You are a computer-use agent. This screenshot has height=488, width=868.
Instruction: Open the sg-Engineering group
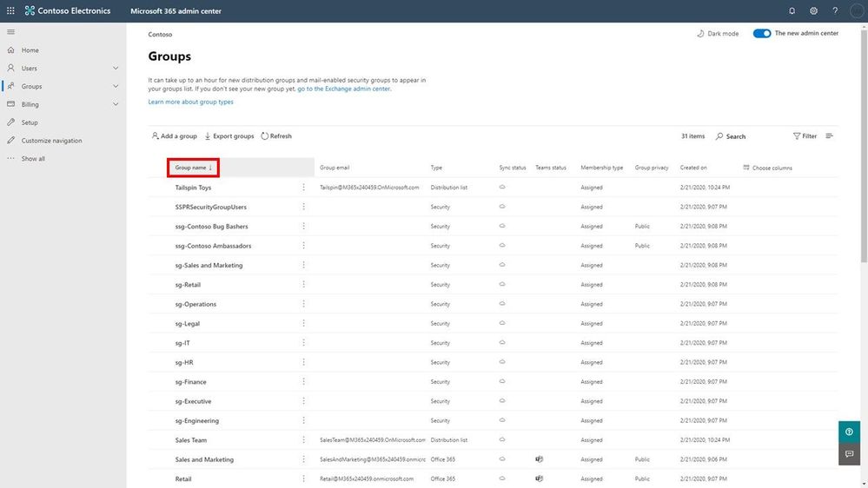pos(197,420)
